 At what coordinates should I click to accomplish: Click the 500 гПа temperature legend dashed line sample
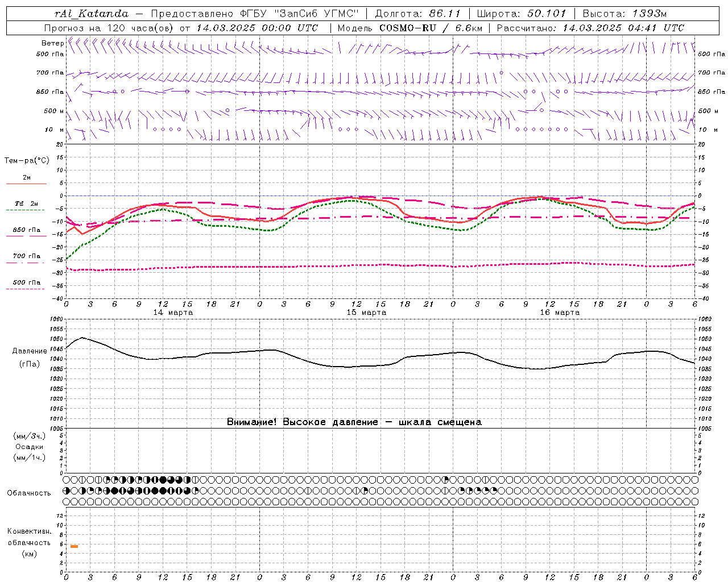click(26, 289)
